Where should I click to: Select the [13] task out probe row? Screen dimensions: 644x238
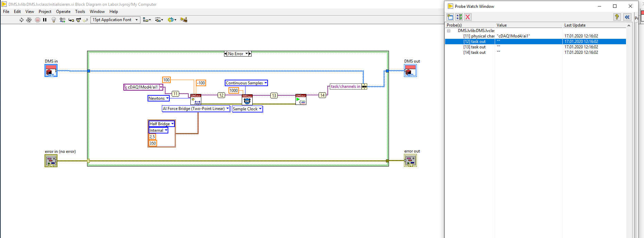click(535, 47)
